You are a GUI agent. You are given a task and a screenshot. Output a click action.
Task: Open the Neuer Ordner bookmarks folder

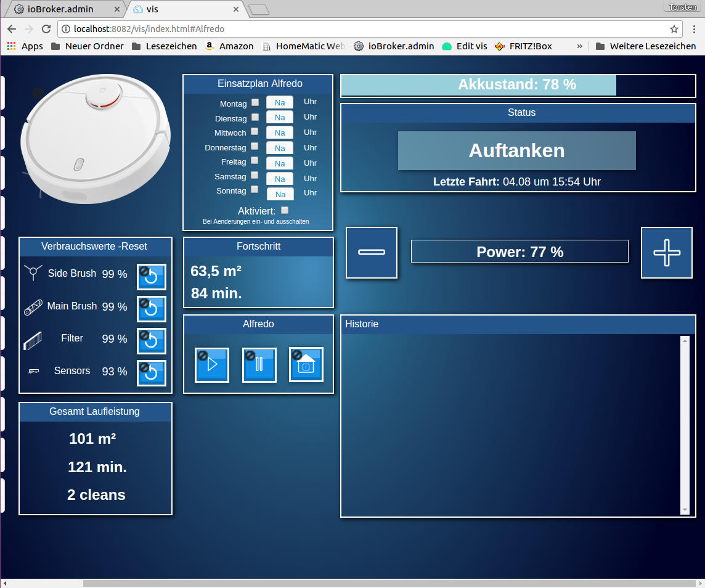(88, 46)
